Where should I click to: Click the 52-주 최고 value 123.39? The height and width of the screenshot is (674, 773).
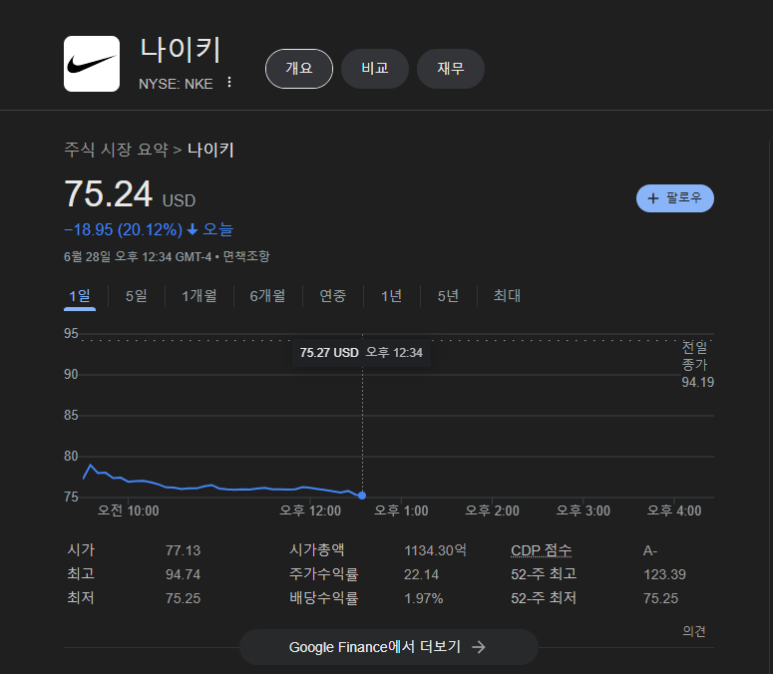coord(665,574)
